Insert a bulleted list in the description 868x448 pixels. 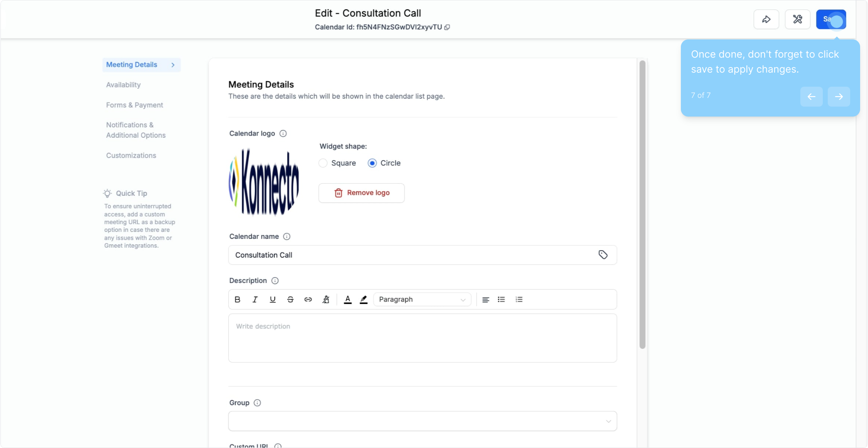pos(501,299)
